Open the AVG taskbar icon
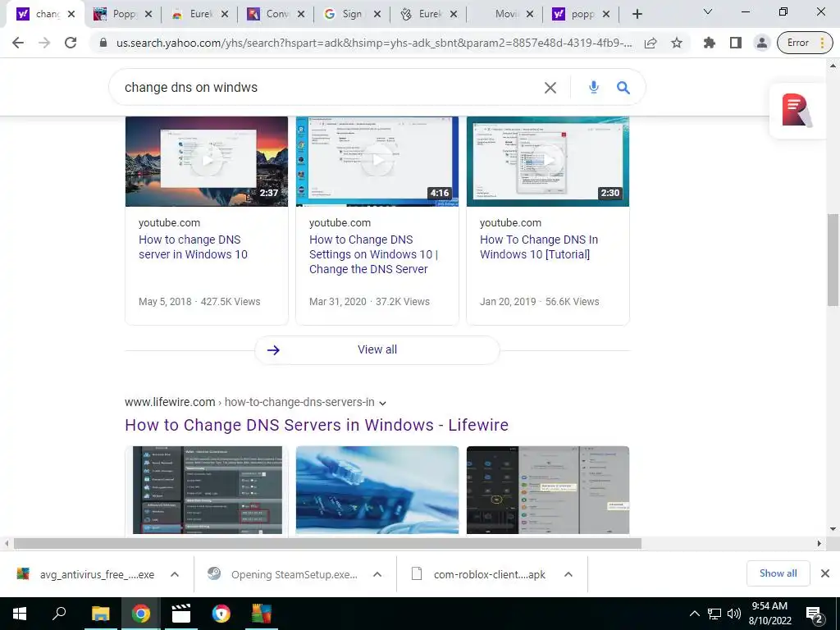Image resolution: width=840 pixels, height=630 pixels. click(262, 614)
